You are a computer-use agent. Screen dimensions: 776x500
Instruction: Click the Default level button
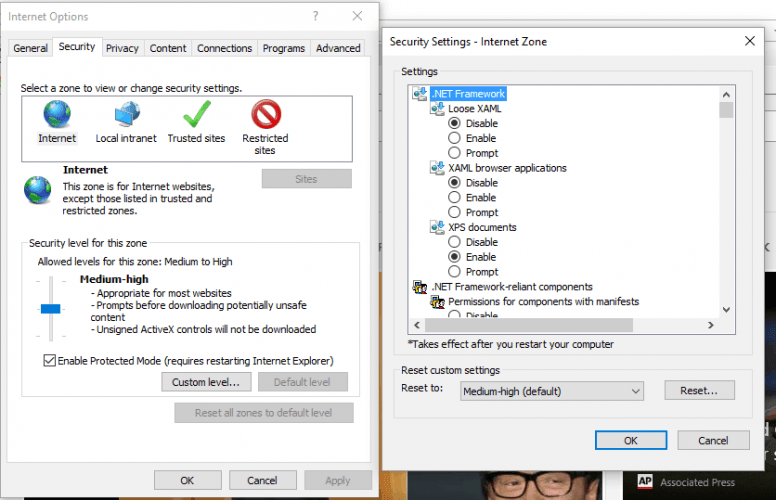[x=302, y=382]
